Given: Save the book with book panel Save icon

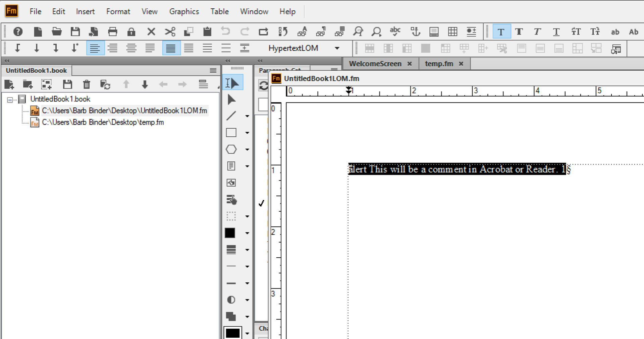Looking at the screenshot, I should (x=67, y=84).
